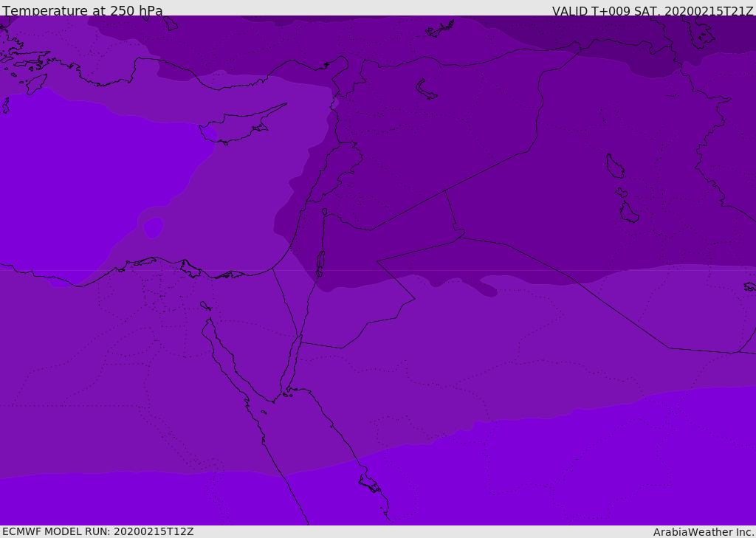This screenshot has width=756, height=538.
Task: Click the island of Rhodes
Action: 36,84
